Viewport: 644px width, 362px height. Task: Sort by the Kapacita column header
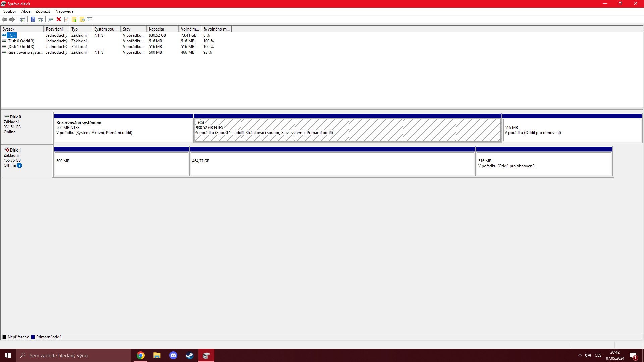pyautogui.click(x=162, y=29)
